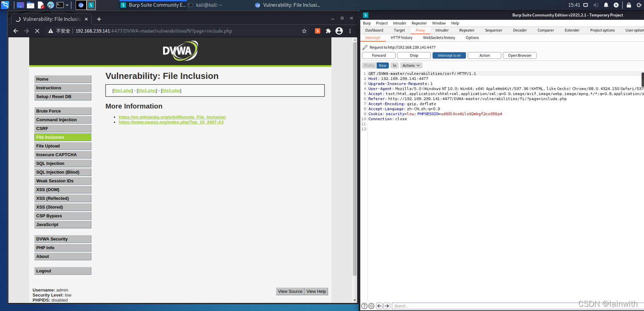Click the Open Browser button in Burp

[x=519, y=55]
